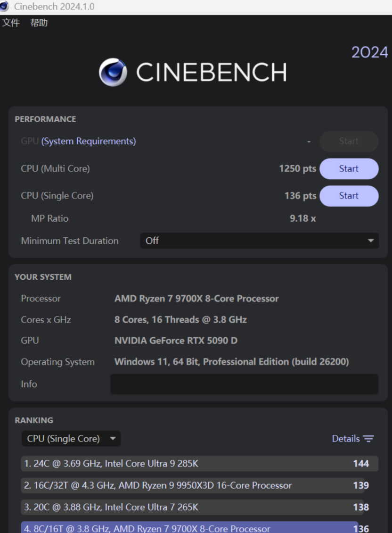Click the Cinebench logo sphere icon
This screenshot has height=533, width=392.
pos(113,72)
